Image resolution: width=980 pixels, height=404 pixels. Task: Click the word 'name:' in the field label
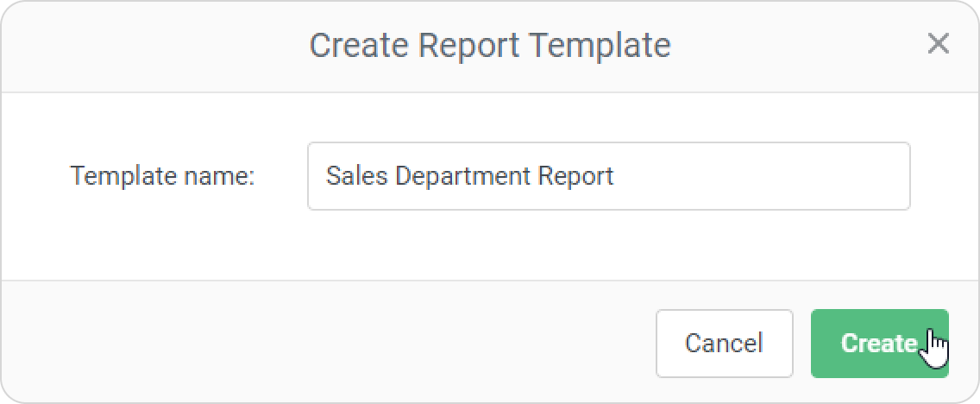click(218, 176)
